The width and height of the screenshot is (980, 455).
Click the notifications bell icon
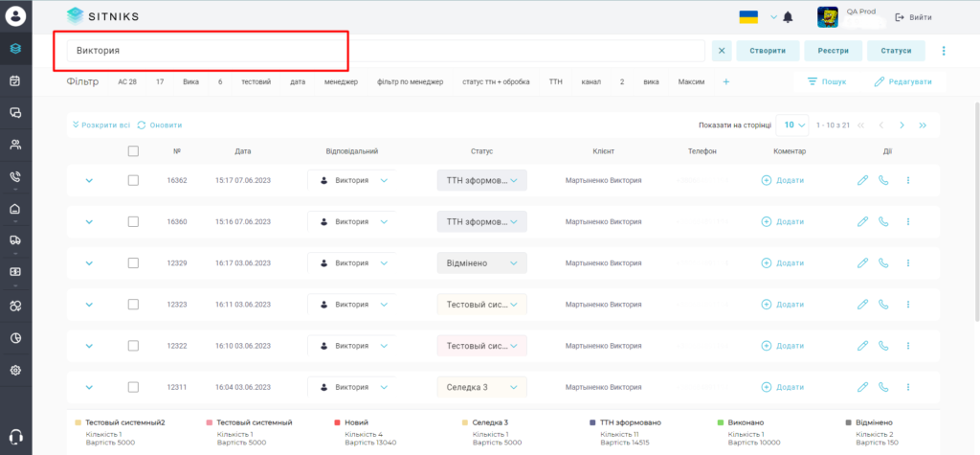pyautogui.click(x=789, y=17)
